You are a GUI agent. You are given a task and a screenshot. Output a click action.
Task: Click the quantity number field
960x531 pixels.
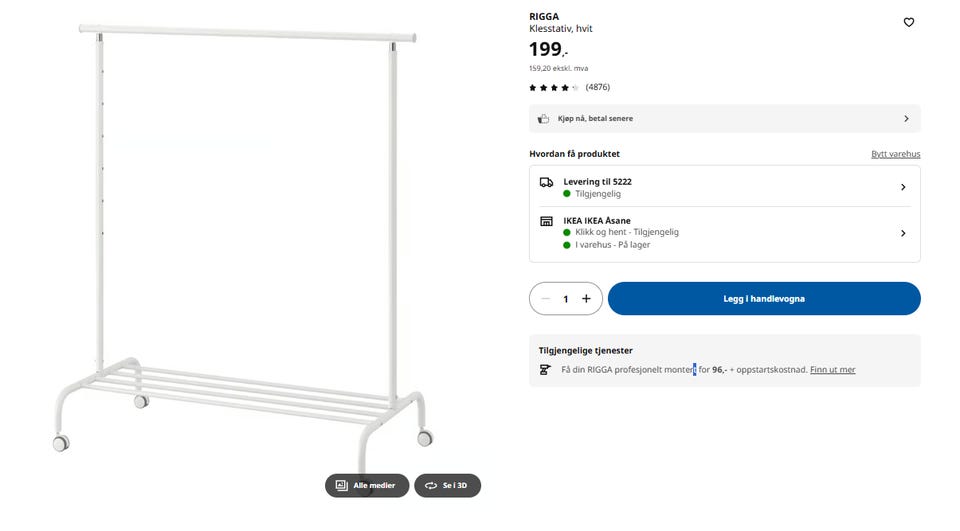pyautogui.click(x=566, y=299)
